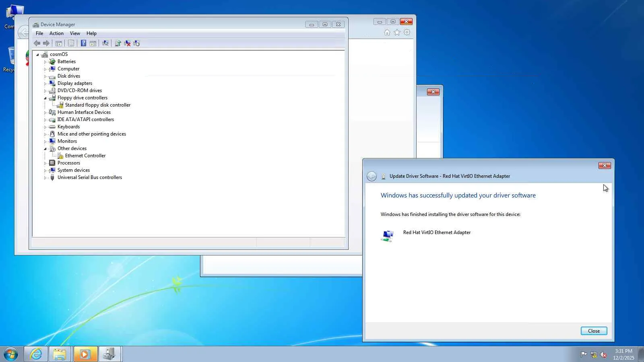Image resolution: width=644 pixels, height=362 pixels.
Task: Expand the Human Interface Devices category
Action: [x=45, y=113]
